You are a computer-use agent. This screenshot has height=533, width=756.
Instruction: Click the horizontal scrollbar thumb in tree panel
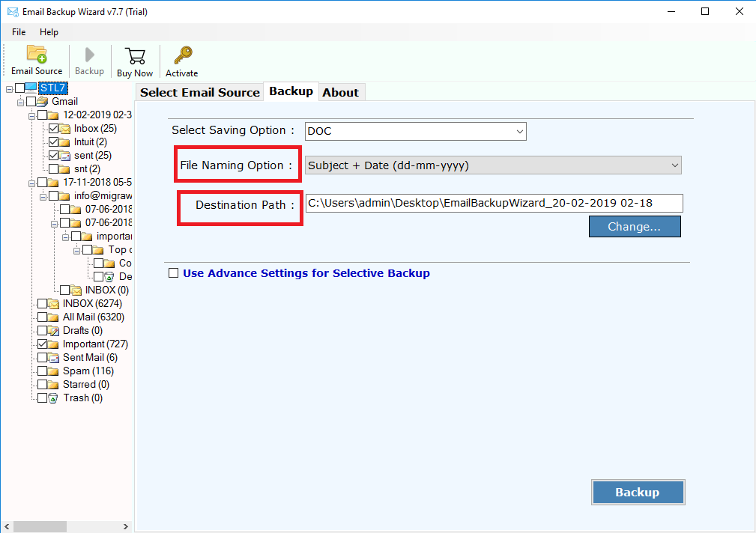(40, 527)
